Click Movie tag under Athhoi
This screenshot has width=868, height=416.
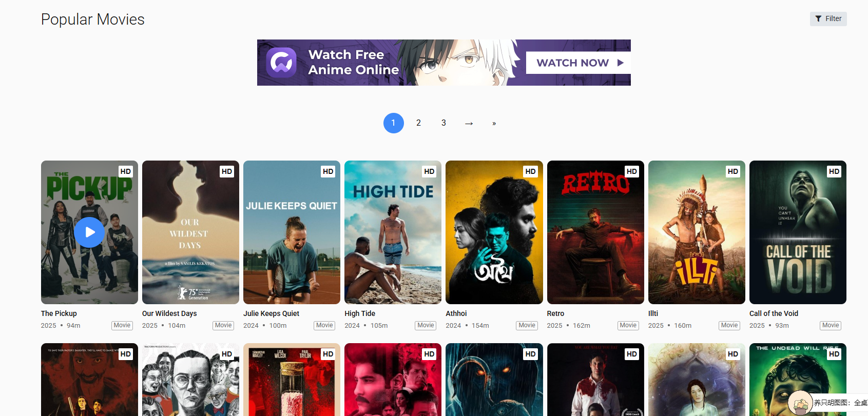527,325
